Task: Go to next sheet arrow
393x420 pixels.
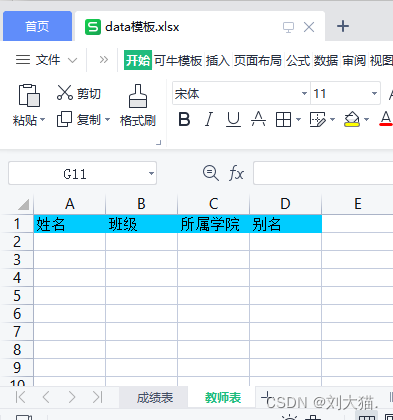Action: 71,397
